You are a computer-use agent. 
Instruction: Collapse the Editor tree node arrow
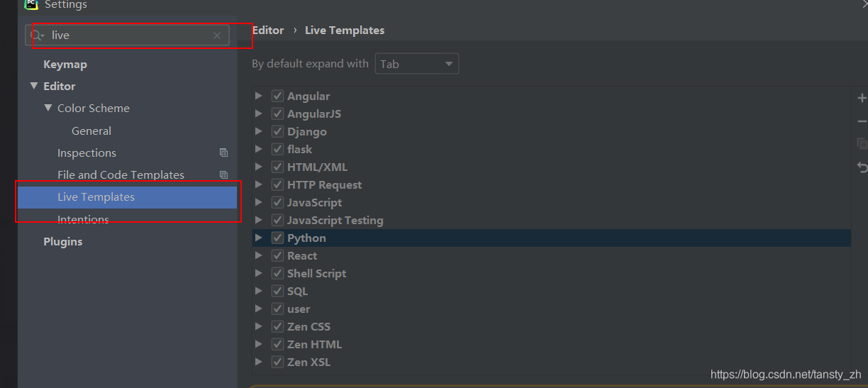34,86
